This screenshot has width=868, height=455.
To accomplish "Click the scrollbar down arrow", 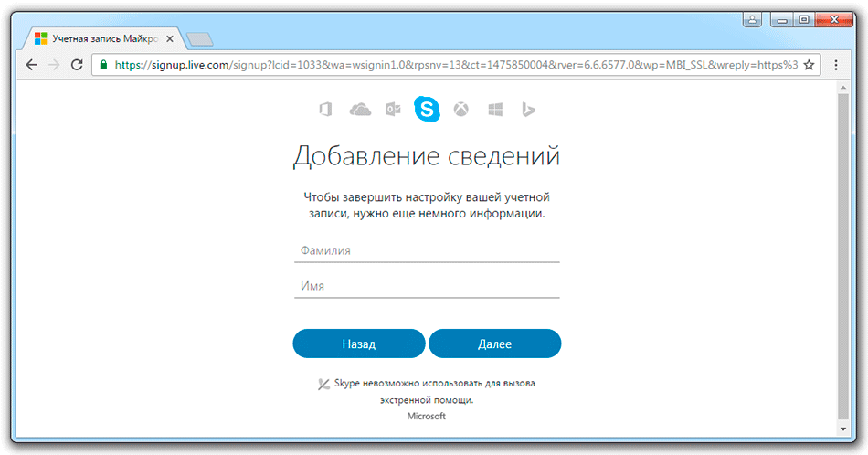I will 843,429.
